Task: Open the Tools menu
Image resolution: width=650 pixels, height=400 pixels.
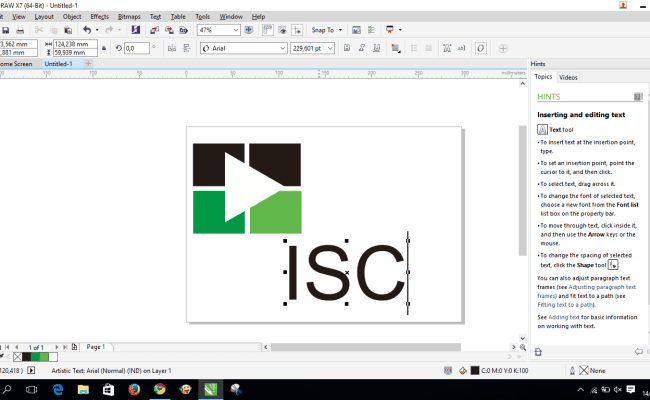Action: pos(202,17)
